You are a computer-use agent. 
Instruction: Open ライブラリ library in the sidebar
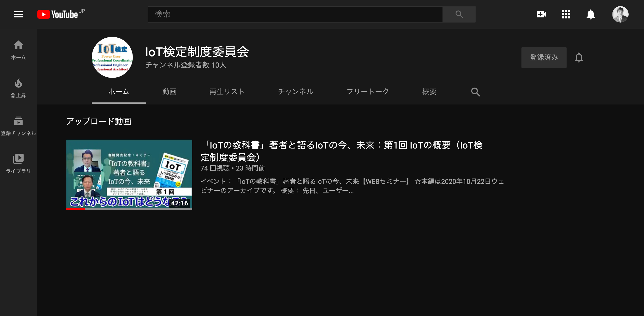(x=18, y=164)
